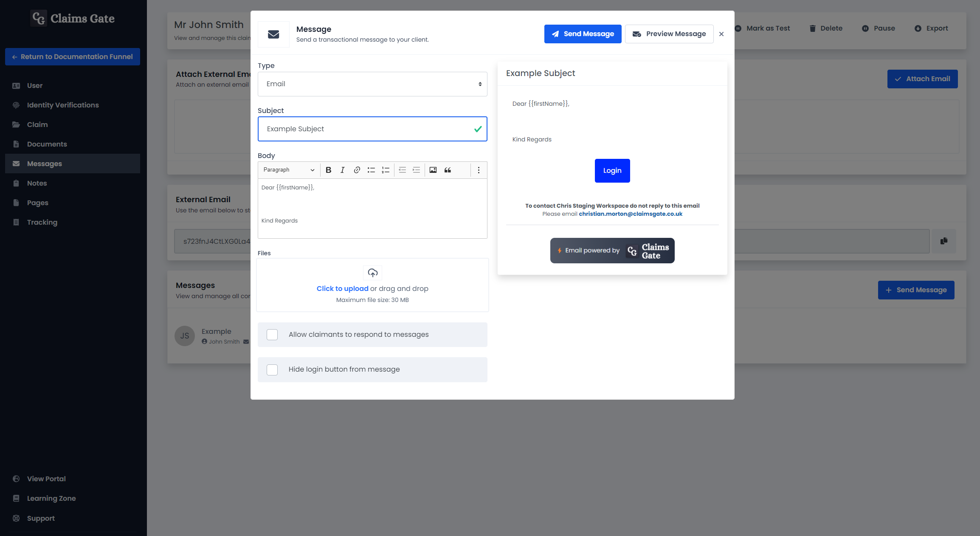This screenshot has width=980, height=536.
Task: Click the more options icon in body toolbar
Action: 479,170
